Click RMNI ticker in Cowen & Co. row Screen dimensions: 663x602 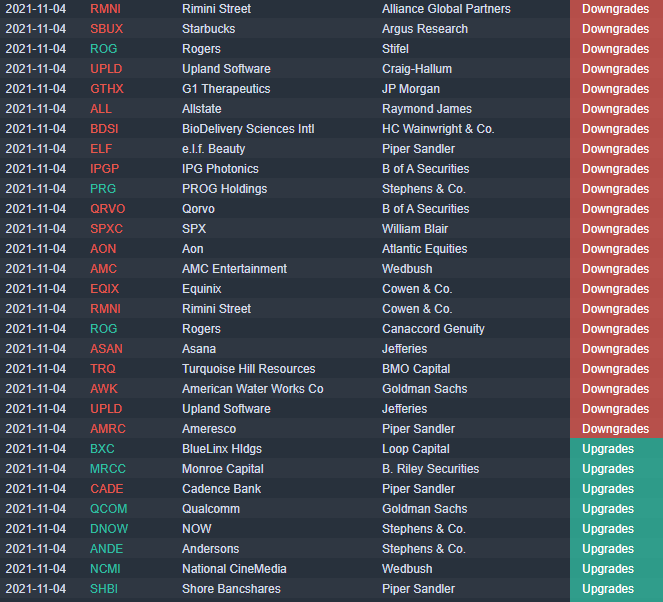[105, 309]
